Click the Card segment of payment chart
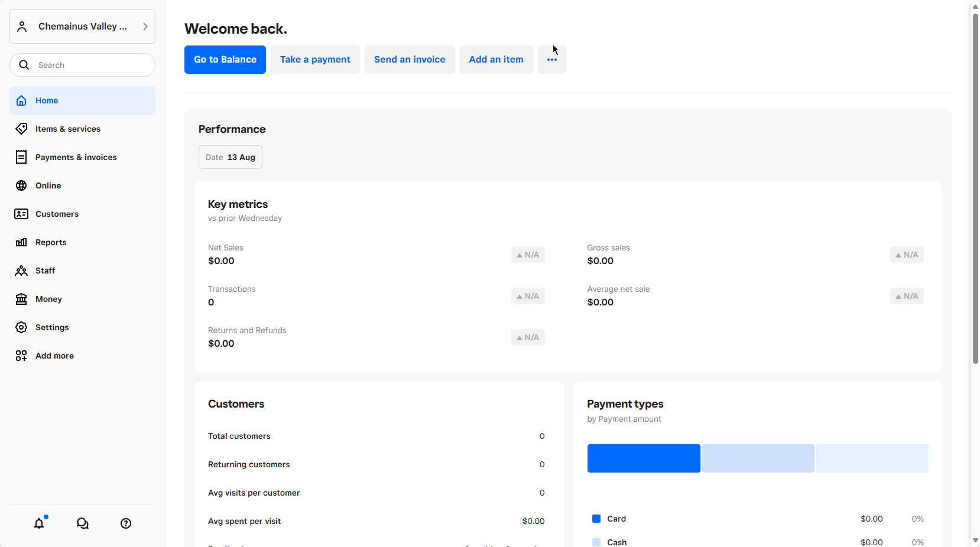 643,458
